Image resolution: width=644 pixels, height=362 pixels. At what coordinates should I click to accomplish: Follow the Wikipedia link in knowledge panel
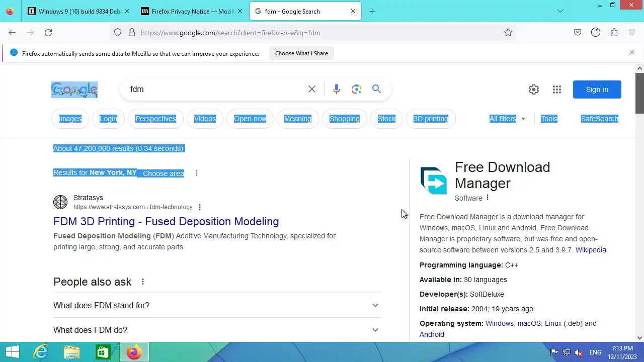(591, 250)
